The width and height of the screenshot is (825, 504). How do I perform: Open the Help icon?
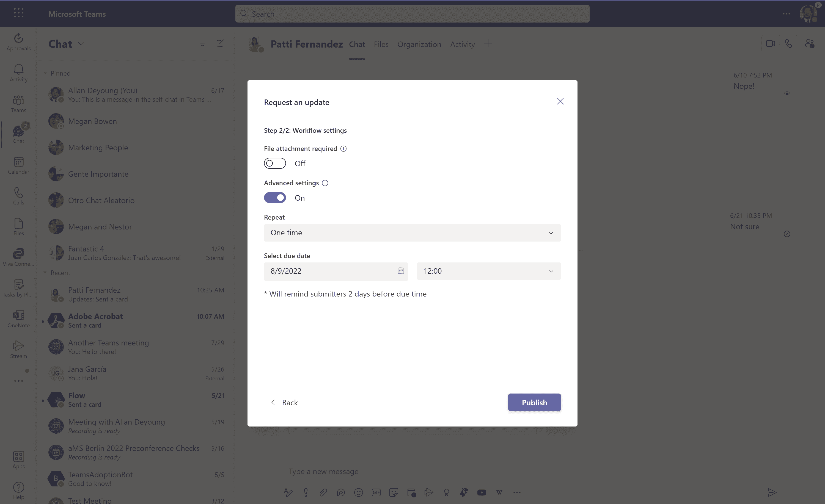(18, 491)
